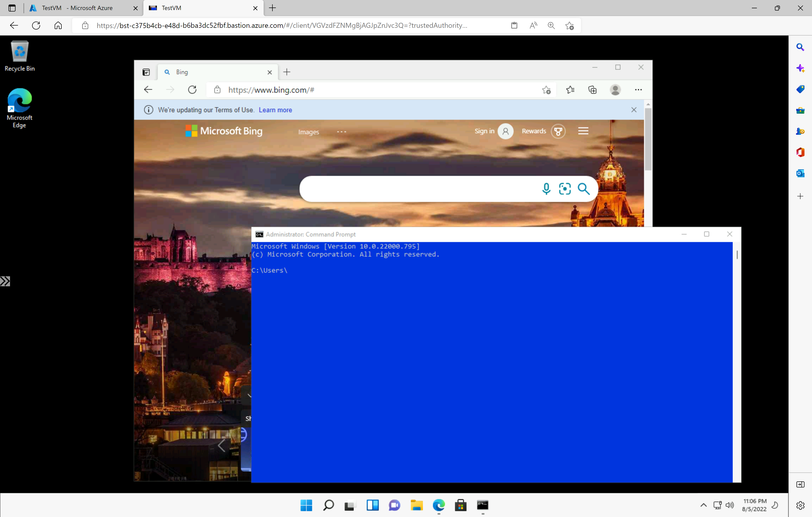Image resolution: width=812 pixels, height=517 pixels.
Task: Expand the Bing hamburger menu
Action: click(x=583, y=131)
